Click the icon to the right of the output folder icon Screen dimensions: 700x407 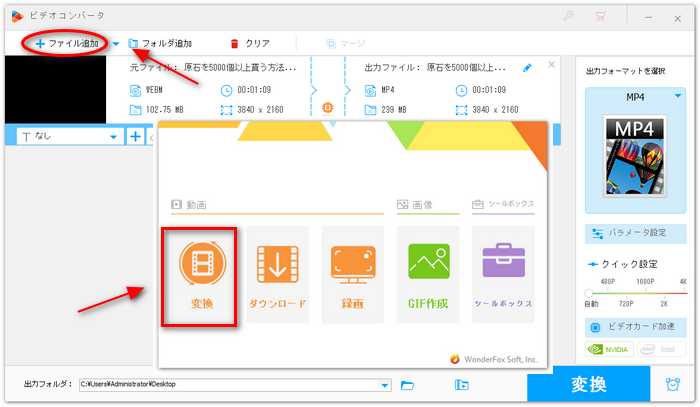coord(462,385)
